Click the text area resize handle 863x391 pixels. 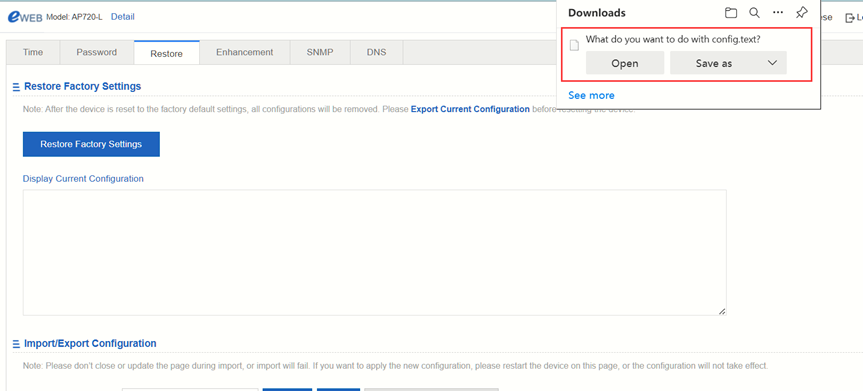pyautogui.click(x=722, y=311)
